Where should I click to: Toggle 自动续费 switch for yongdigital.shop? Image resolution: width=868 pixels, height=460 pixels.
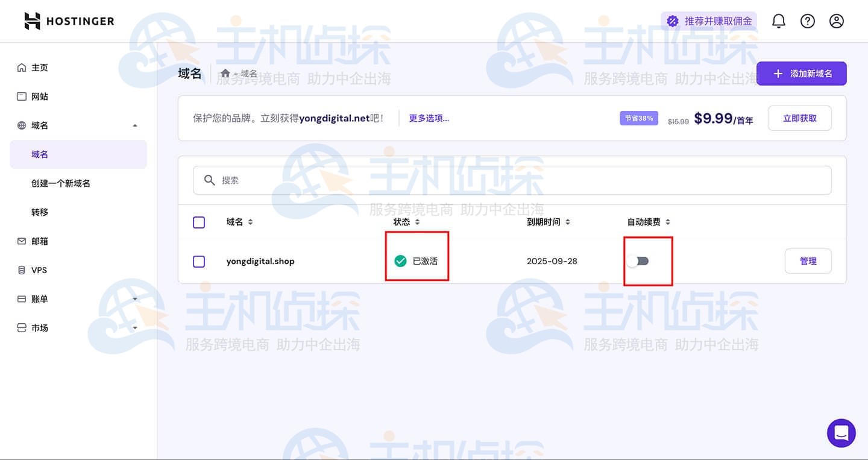(x=638, y=261)
